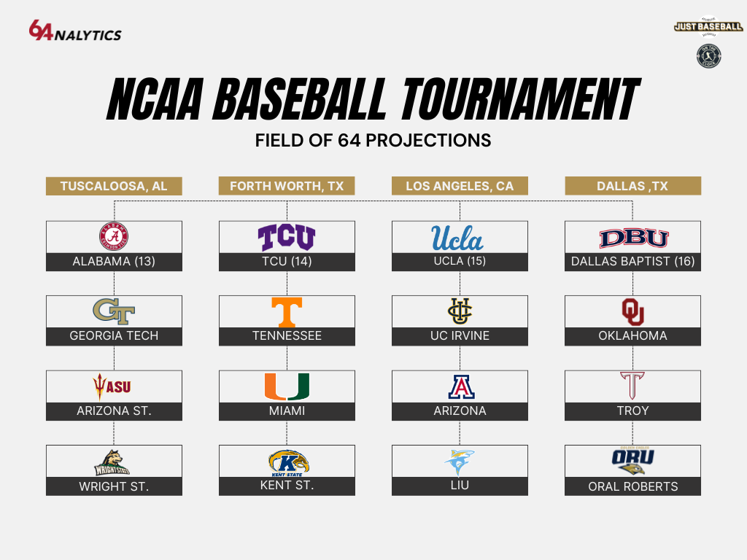Viewport: 747px width, 560px height.
Task: Click the Tuscaloosa, AL regional header
Action: [x=114, y=186]
